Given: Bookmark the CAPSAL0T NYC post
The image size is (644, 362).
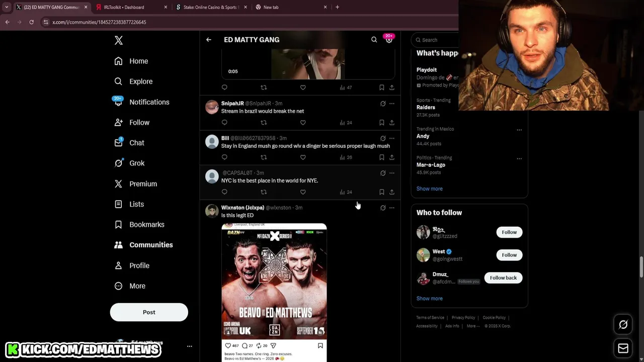Looking at the screenshot, I should pyautogui.click(x=381, y=192).
